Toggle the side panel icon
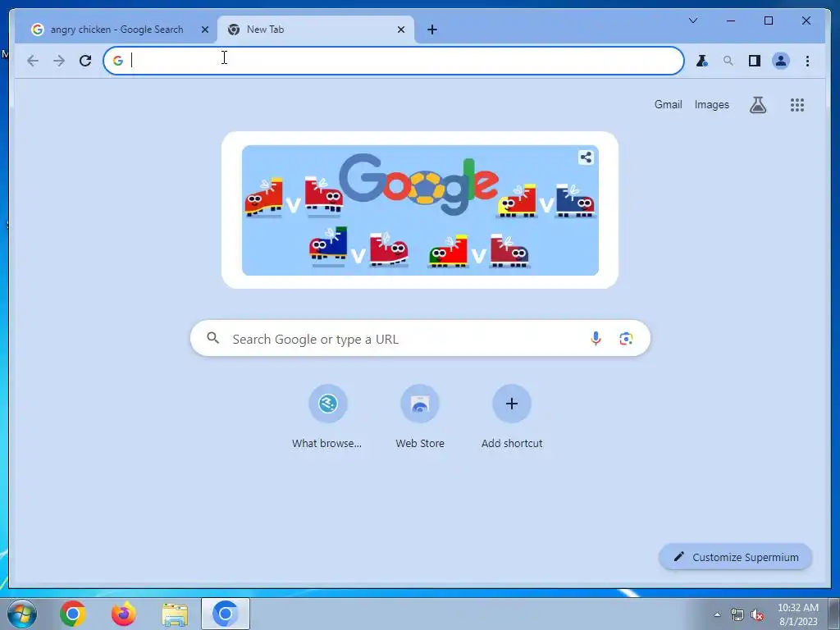840x630 pixels. [755, 61]
